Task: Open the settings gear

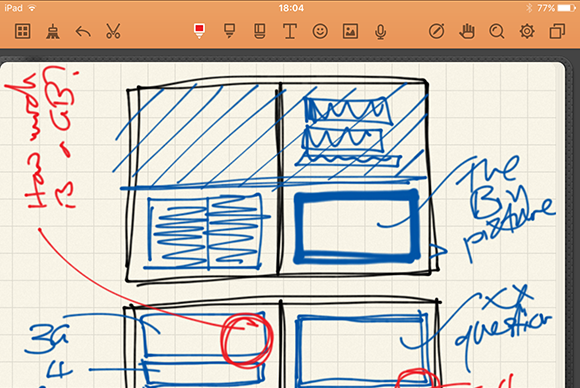Action: tap(527, 31)
